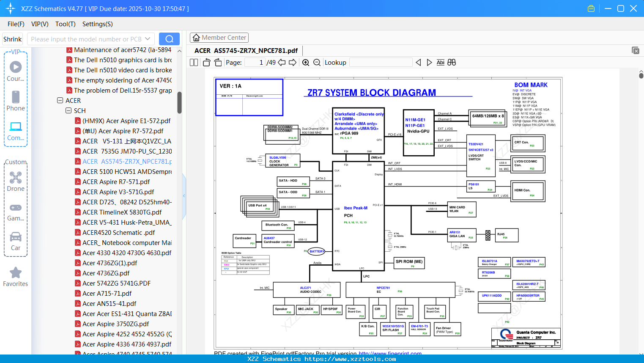
Task: Toggle the Abi match-text option
Action: coord(441,63)
